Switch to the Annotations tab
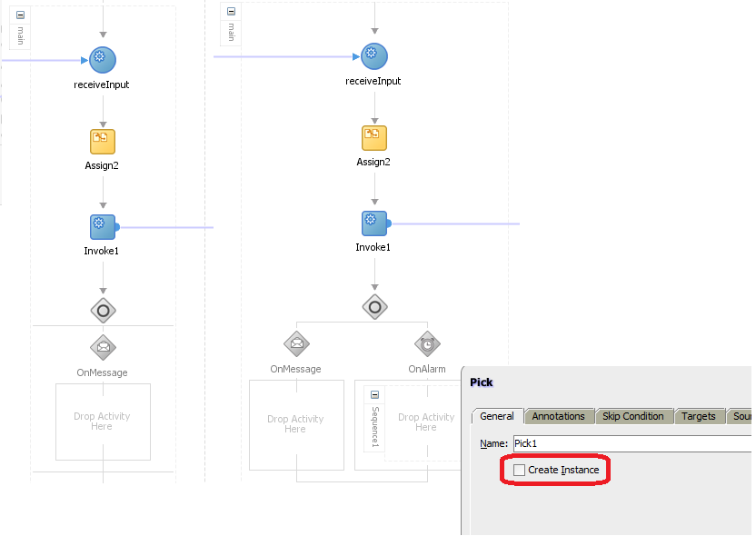Image resolution: width=756 pixels, height=536 pixels. tap(558, 416)
